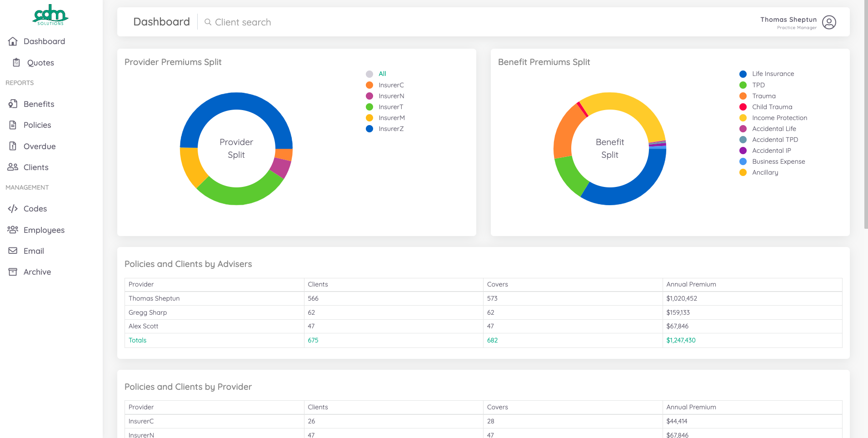
Task: Click Gregg Sharp adviser table row
Action: (483, 312)
